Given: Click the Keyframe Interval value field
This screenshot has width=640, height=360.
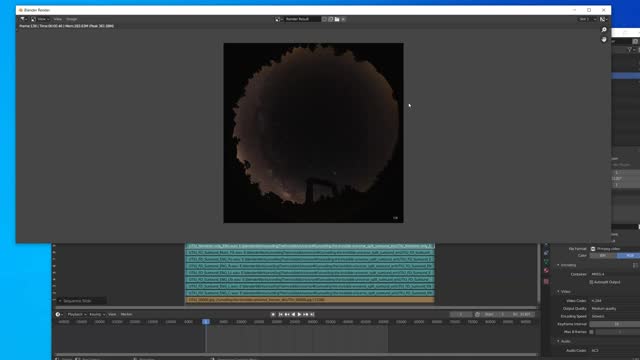Looking at the screenshot, I should coord(614,324).
